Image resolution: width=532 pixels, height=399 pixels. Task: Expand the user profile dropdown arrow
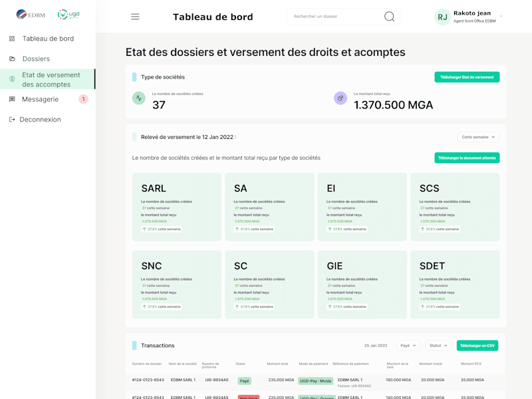point(501,16)
